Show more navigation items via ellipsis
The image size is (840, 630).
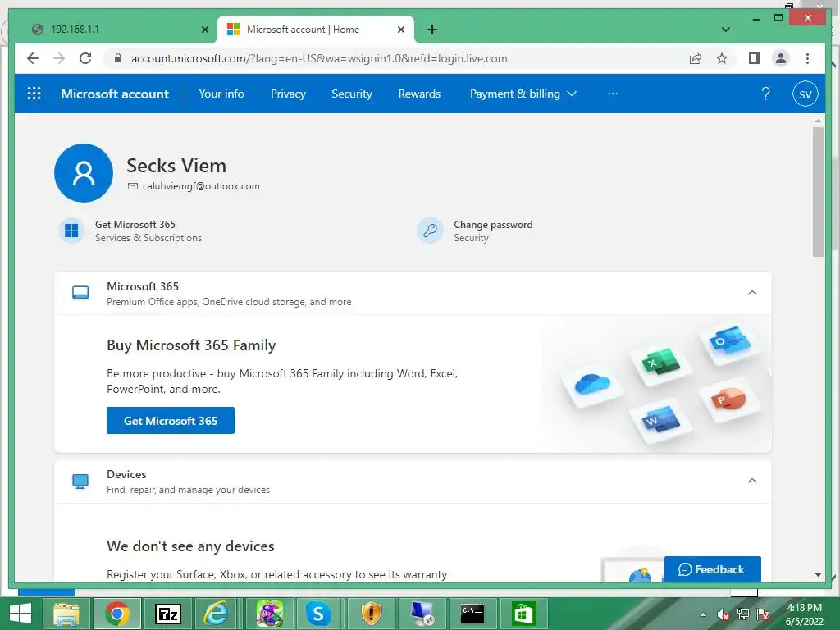(x=613, y=94)
